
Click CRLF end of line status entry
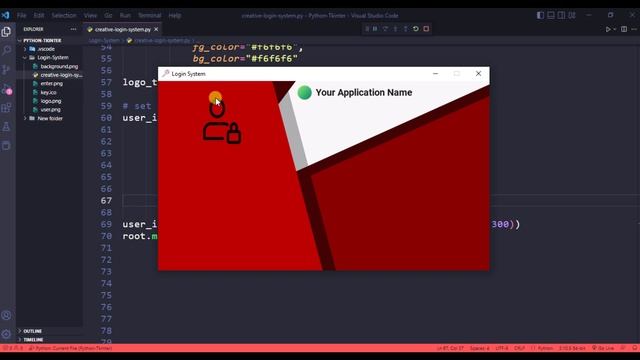point(519,348)
